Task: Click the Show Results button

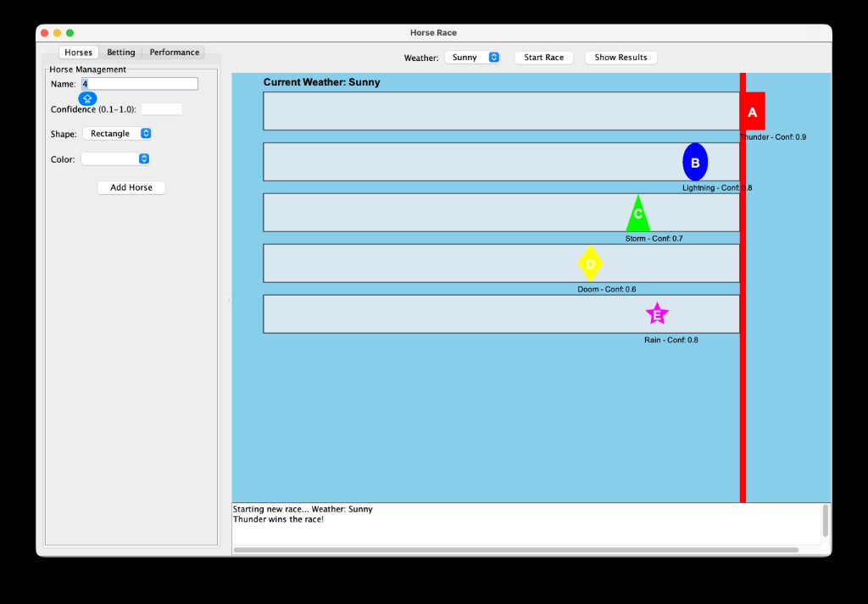Action: click(620, 58)
